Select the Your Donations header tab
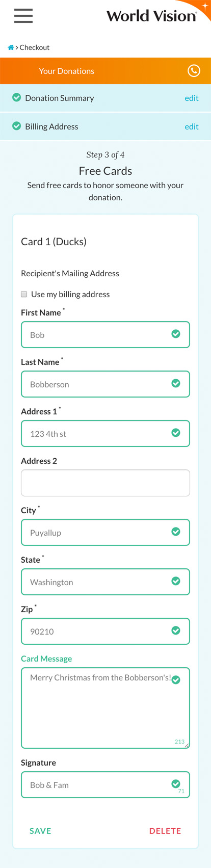 point(106,71)
